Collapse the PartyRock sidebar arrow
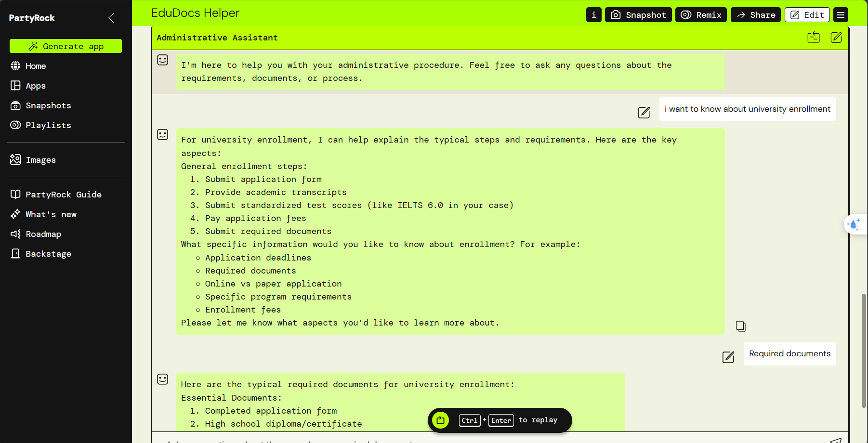The width and height of the screenshot is (868, 443). [x=111, y=18]
